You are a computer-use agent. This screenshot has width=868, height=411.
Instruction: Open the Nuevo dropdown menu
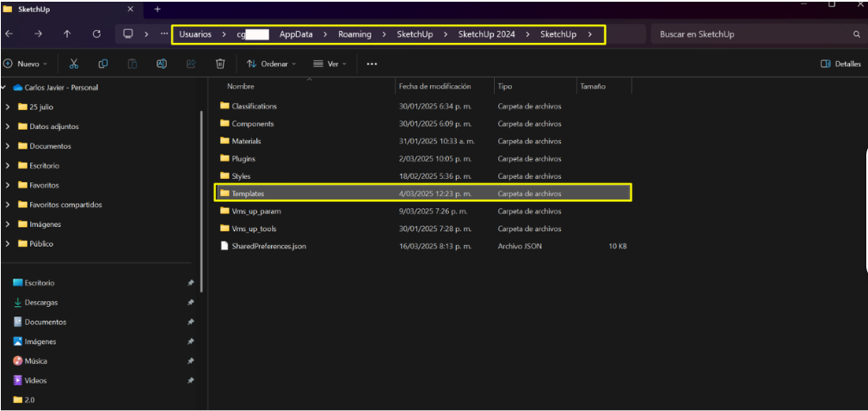click(x=26, y=64)
